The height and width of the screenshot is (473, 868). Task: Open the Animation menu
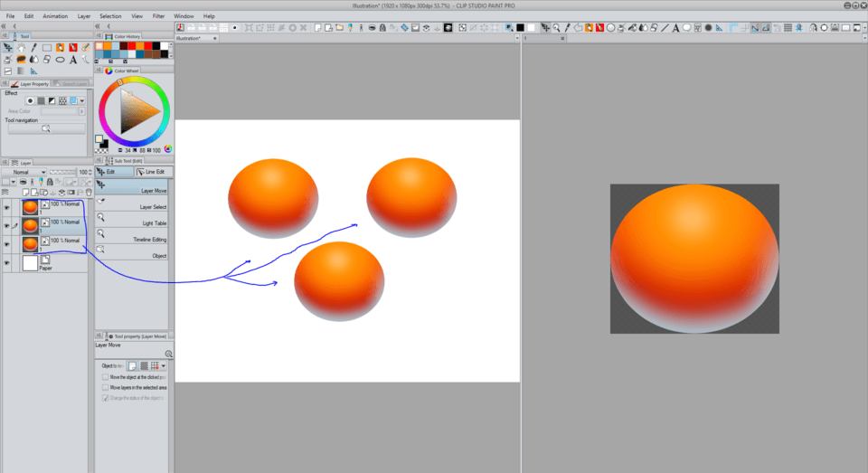click(x=55, y=16)
